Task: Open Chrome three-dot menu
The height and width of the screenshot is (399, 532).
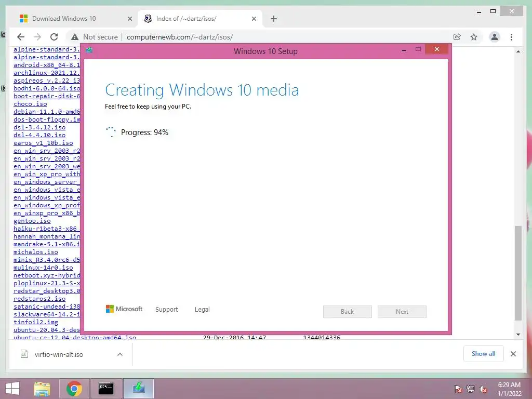Action: click(511, 37)
